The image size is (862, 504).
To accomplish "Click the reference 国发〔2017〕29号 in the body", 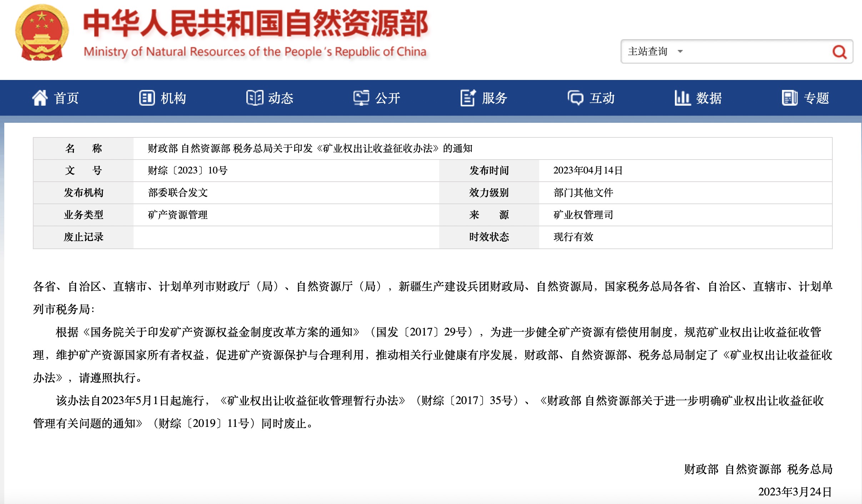I will pos(421,332).
